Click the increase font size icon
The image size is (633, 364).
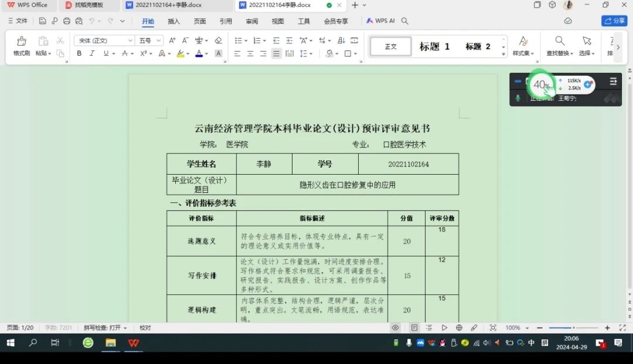coord(172,40)
